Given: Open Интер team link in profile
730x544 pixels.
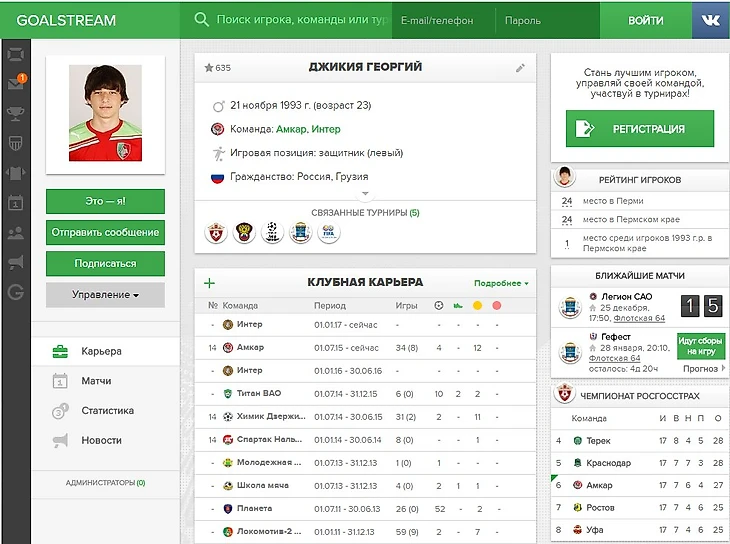Looking at the screenshot, I should tap(326, 129).
